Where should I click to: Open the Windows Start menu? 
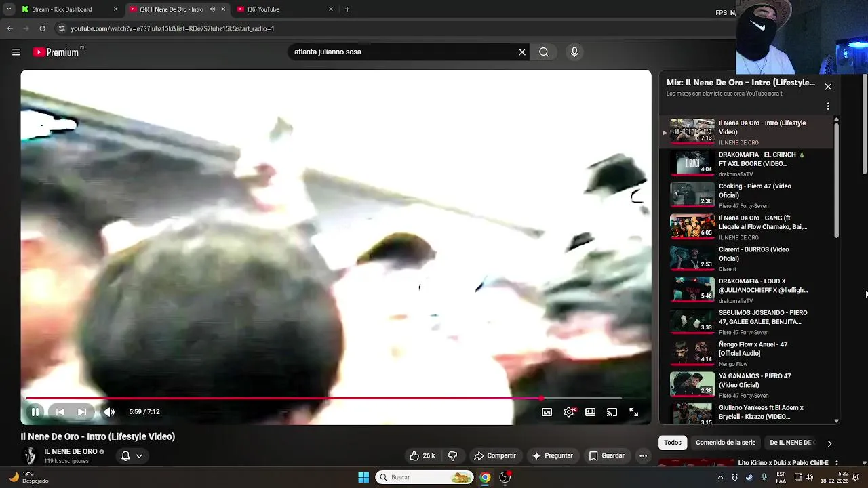click(363, 477)
